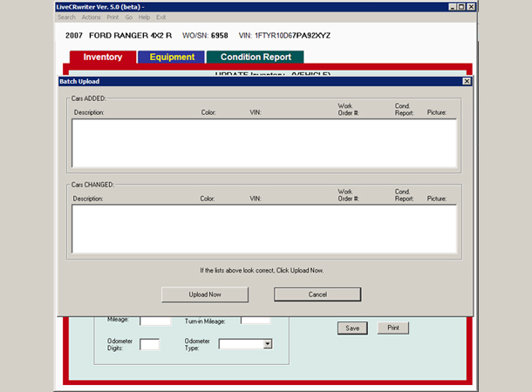Cancel the Batch Upload dialog

(317, 294)
